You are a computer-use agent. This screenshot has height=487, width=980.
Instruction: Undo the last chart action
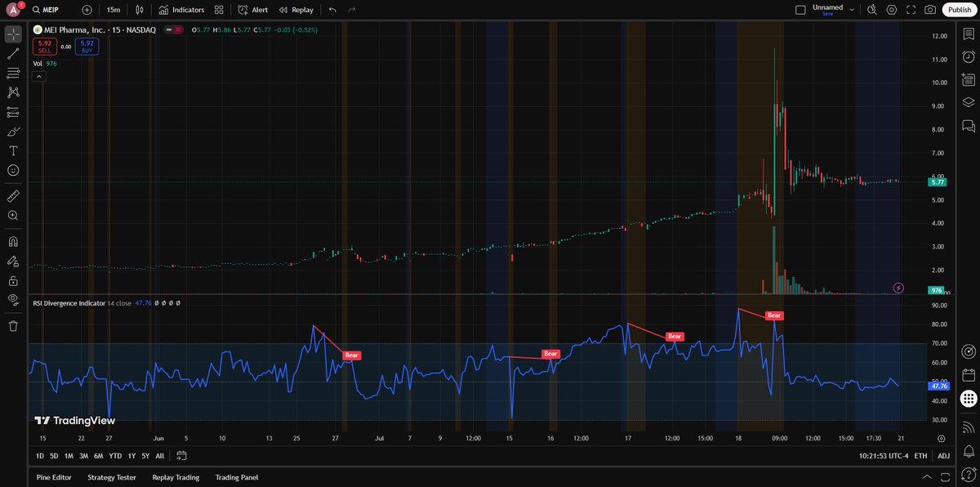(x=332, y=10)
